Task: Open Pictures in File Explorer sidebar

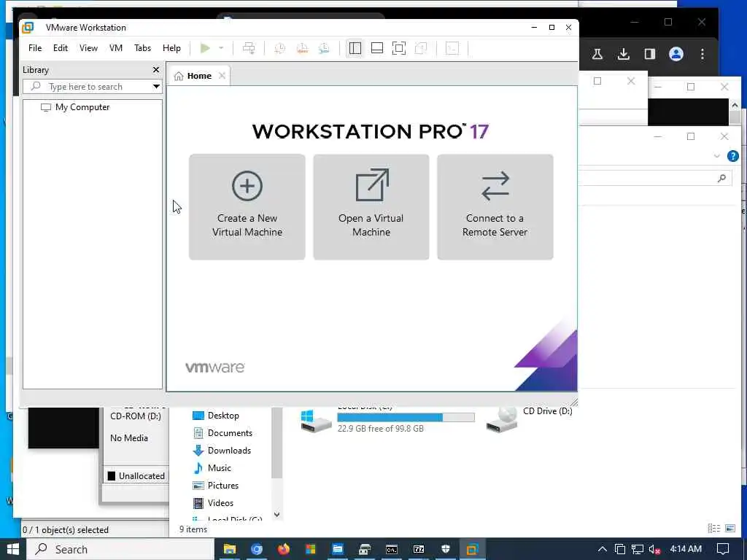Action: pos(222,486)
